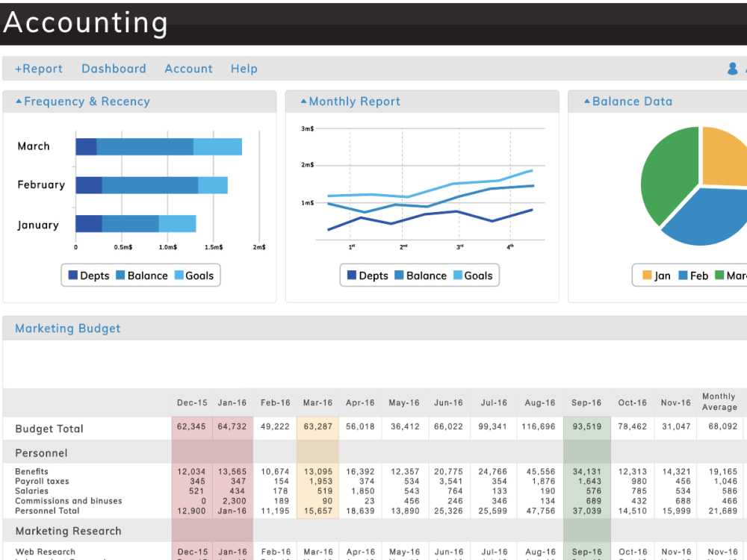
Task: Select the Mar-16 column header
Action: pyautogui.click(x=317, y=403)
